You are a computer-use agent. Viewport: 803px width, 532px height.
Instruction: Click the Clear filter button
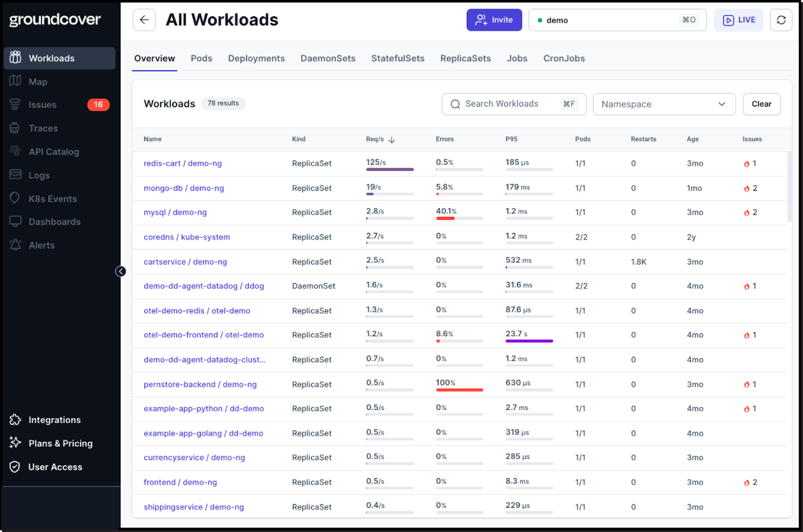pyautogui.click(x=761, y=104)
